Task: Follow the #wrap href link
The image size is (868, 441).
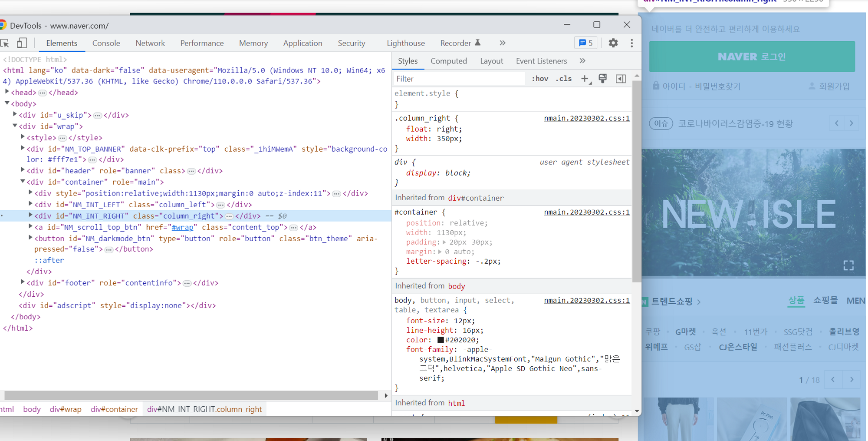Action: pyautogui.click(x=182, y=227)
